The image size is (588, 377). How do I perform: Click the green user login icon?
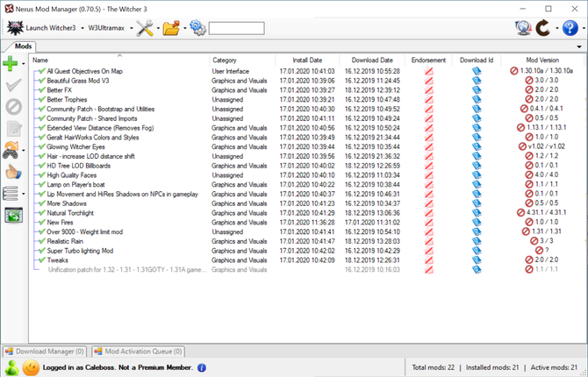tap(12, 367)
